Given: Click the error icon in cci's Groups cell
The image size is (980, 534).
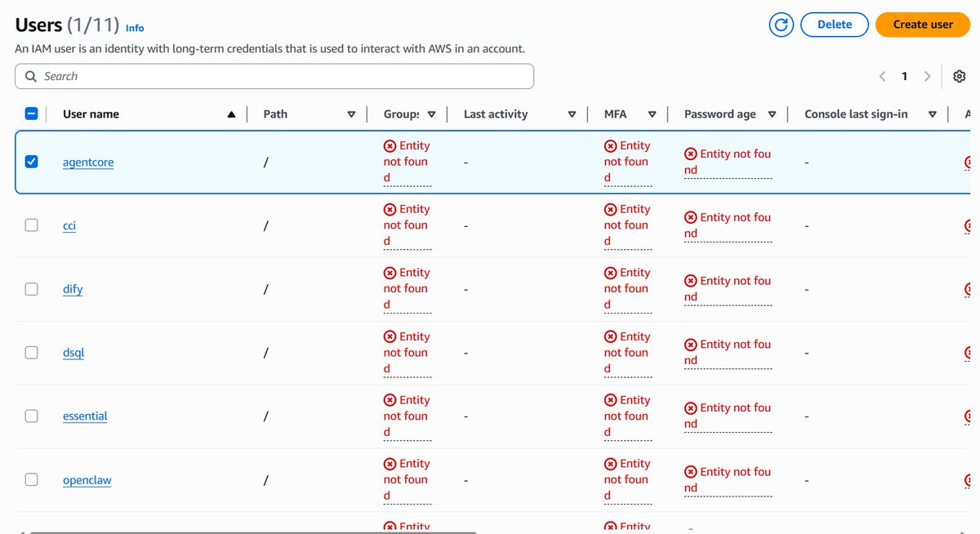Looking at the screenshot, I should coord(390,210).
